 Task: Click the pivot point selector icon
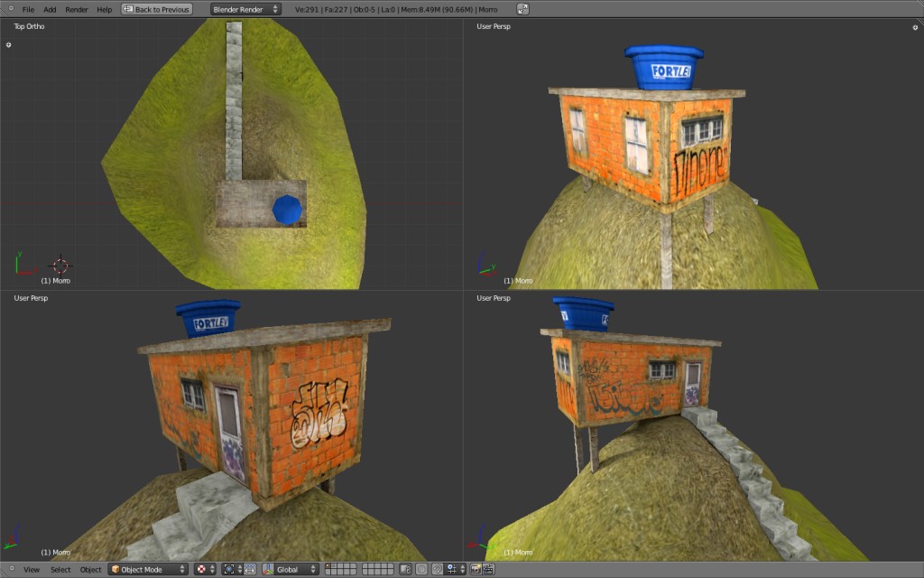228,569
